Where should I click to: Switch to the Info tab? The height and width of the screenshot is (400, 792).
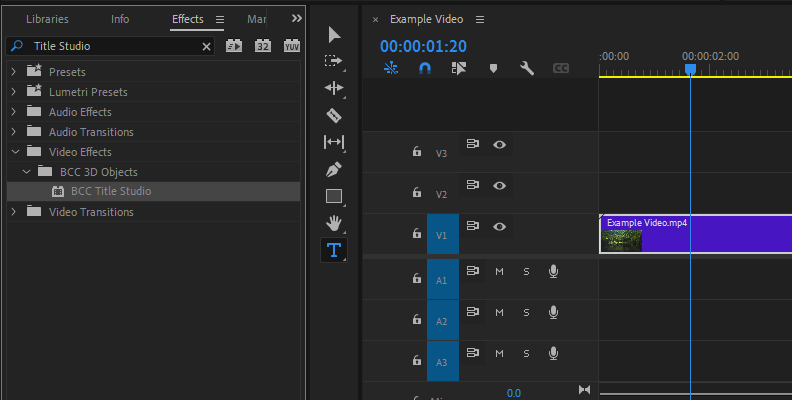coord(120,19)
